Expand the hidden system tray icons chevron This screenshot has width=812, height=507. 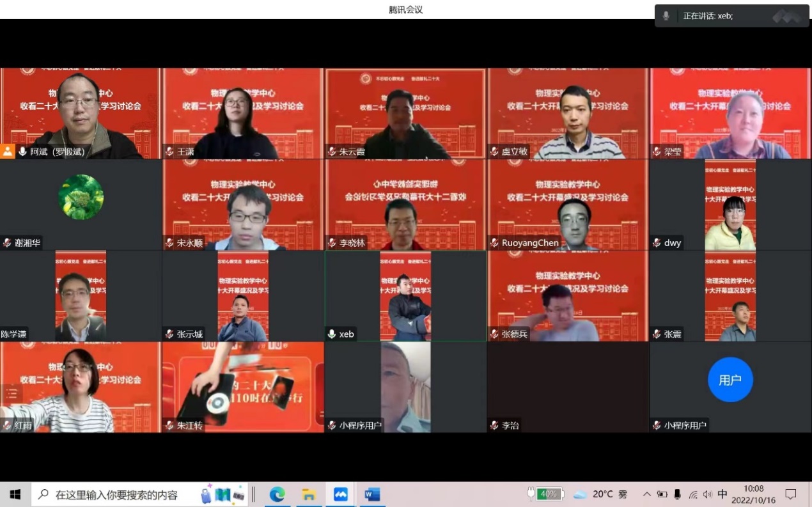click(x=646, y=494)
